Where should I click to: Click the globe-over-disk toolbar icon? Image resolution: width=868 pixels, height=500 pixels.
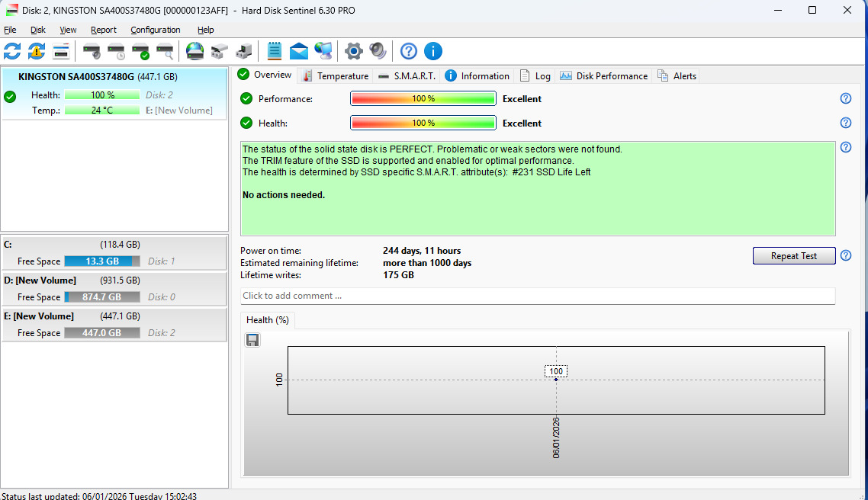pyautogui.click(x=194, y=51)
